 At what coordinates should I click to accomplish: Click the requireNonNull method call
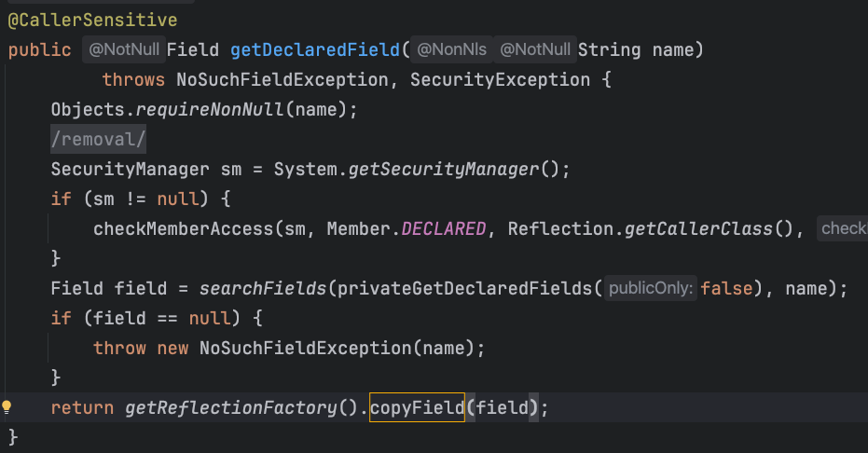[210, 109]
